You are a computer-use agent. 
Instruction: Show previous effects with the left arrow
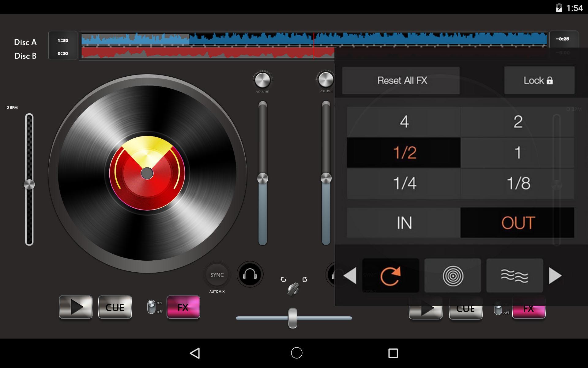pyautogui.click(x=350, y=276)
